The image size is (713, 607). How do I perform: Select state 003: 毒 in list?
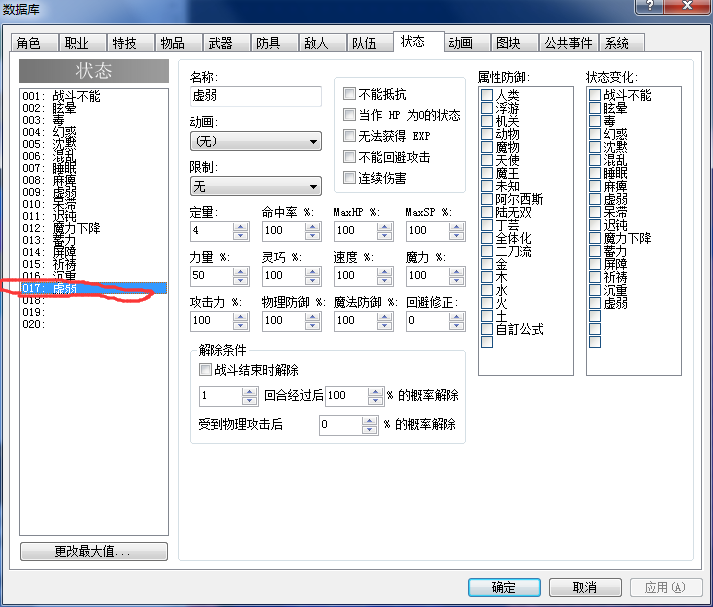click(94, 120)
